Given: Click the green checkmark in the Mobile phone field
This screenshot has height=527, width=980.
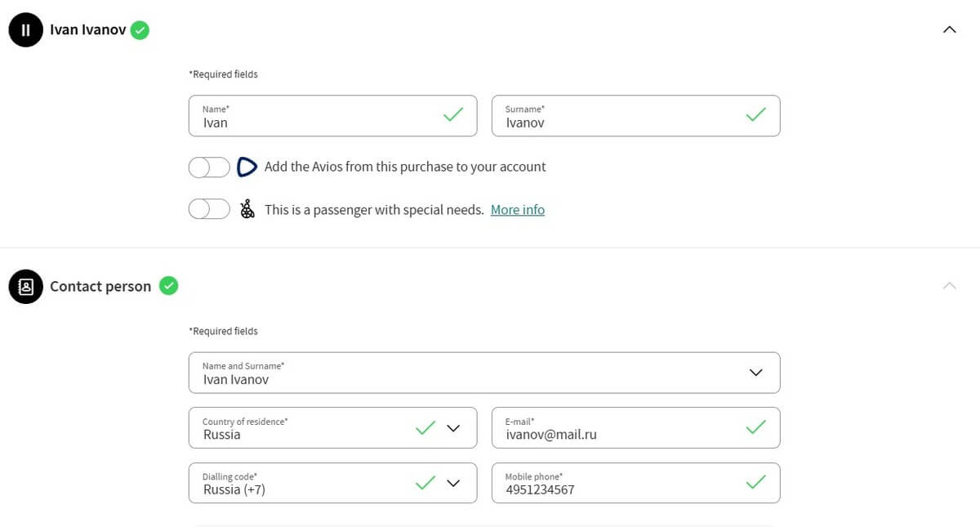Looking at the screenshot, I should (x=756, y=482).
